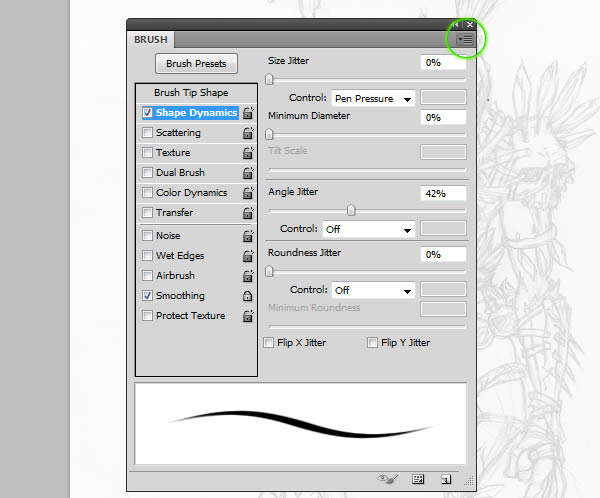
Task: Close the Brush panel
Action: pyautogui.click(x=470, y=24)
